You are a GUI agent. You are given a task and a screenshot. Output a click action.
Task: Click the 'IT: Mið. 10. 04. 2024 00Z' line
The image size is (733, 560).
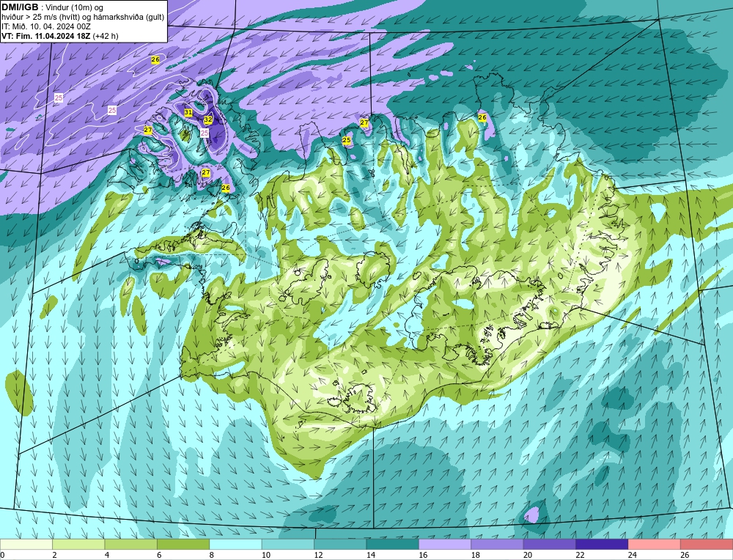[x=45, y=26]
